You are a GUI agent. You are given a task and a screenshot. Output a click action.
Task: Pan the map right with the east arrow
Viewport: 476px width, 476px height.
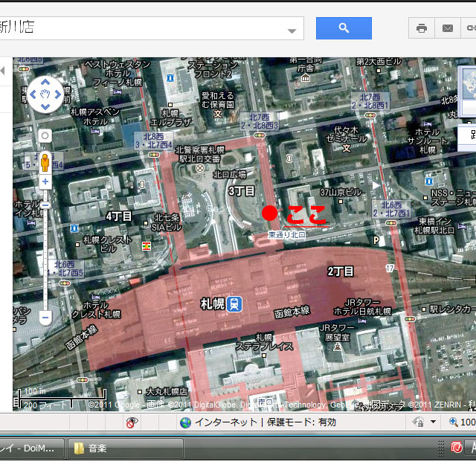[58, 94]
